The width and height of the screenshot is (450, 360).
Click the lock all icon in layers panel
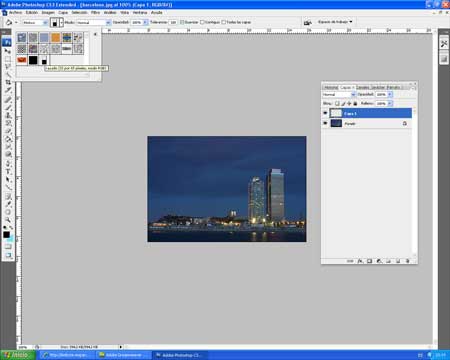click(355, 104)
